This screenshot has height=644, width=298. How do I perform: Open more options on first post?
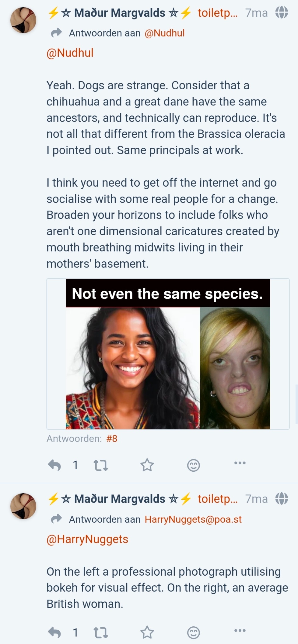click(240, 463)
